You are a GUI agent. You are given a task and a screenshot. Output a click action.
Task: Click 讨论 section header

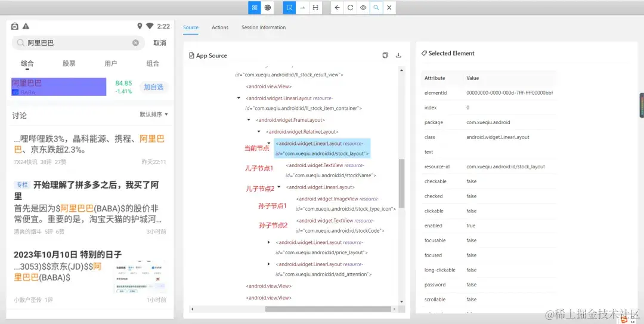coord(19,116)
